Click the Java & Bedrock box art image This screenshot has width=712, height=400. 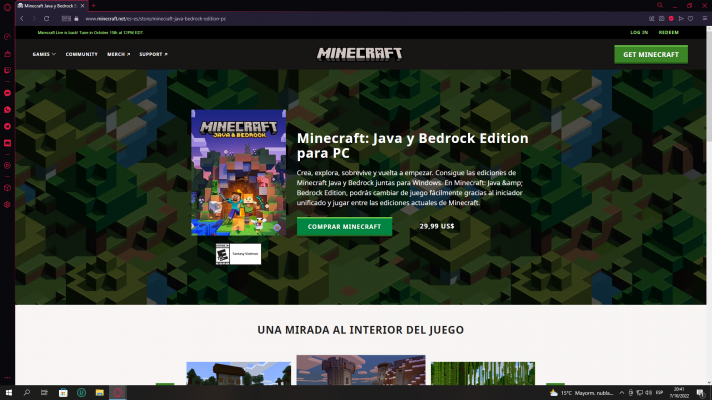pyautogui.click(x=238, y=173)
